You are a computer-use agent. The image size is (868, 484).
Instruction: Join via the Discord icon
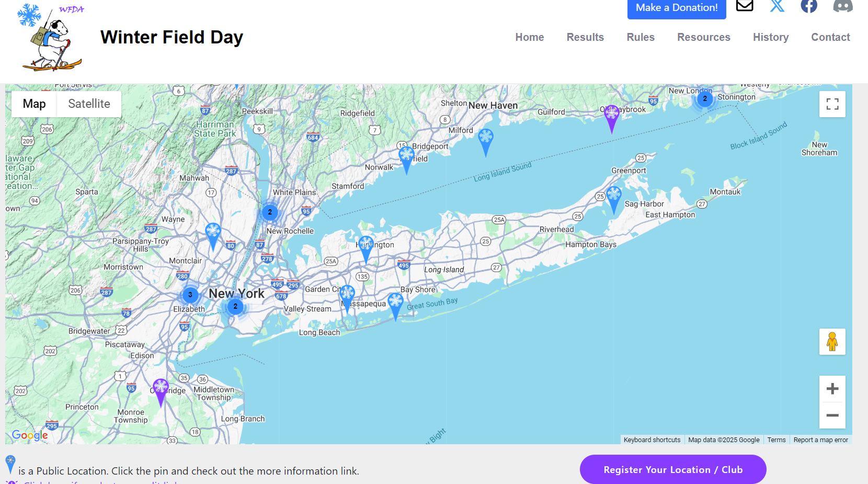click(842, 6)
